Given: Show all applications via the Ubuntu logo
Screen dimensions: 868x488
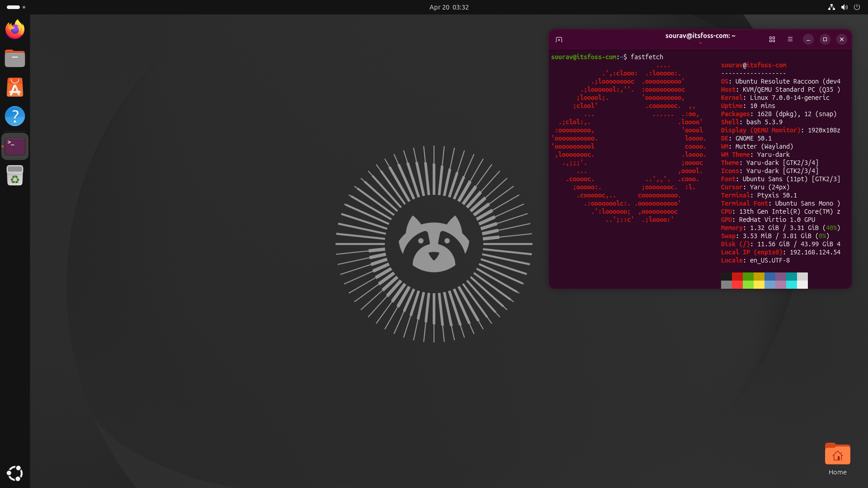Looking at the screenshot, I should click(14, 473).
